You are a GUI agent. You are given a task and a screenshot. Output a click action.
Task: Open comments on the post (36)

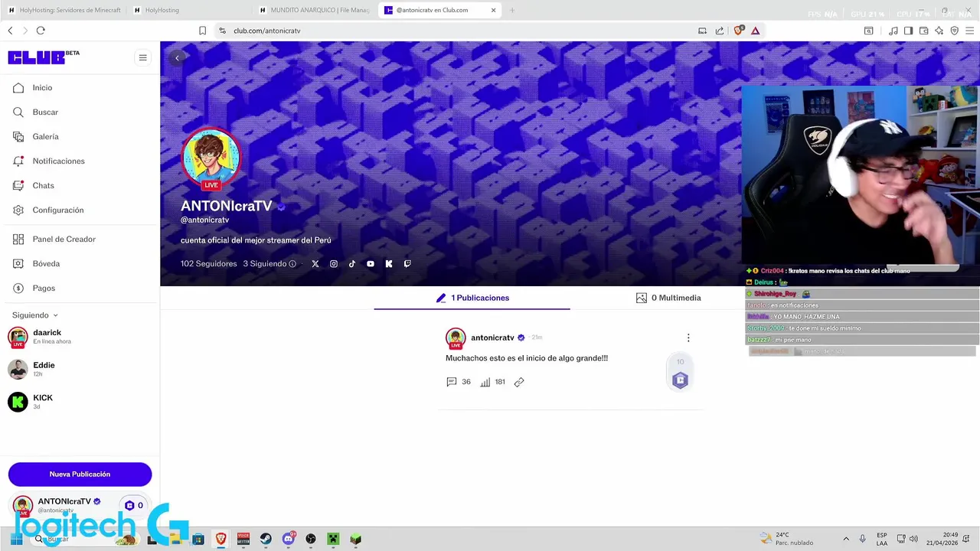pos(459,382)
